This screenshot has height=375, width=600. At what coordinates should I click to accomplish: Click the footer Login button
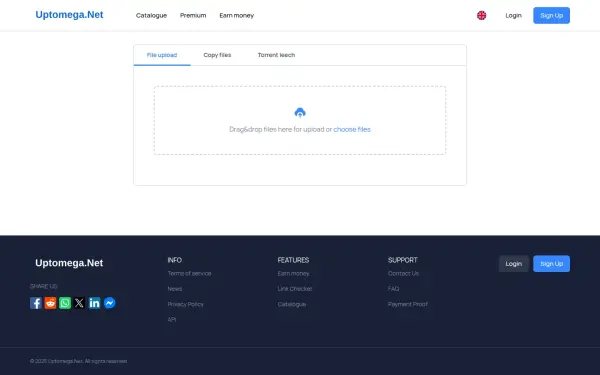coord(514,264)
